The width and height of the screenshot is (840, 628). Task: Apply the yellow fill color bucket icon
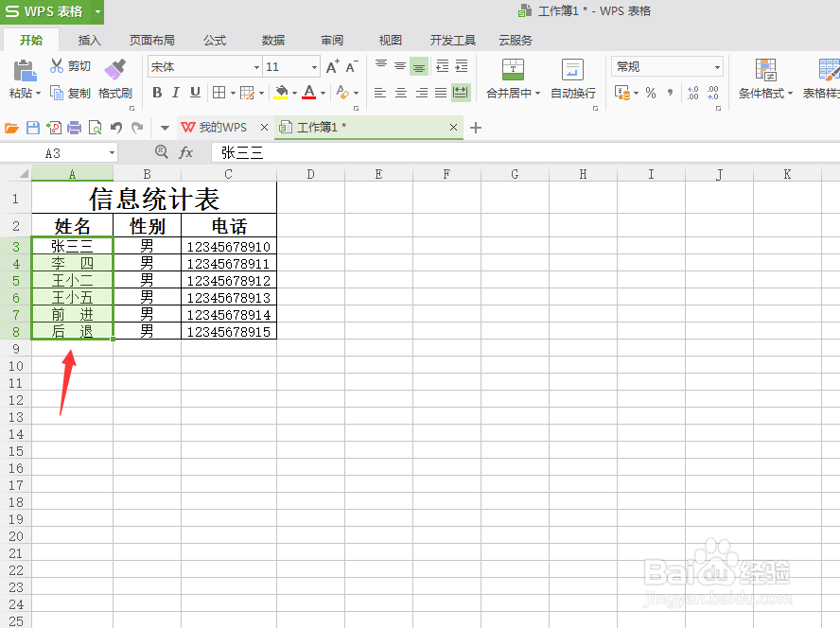(x=281, y=91)
